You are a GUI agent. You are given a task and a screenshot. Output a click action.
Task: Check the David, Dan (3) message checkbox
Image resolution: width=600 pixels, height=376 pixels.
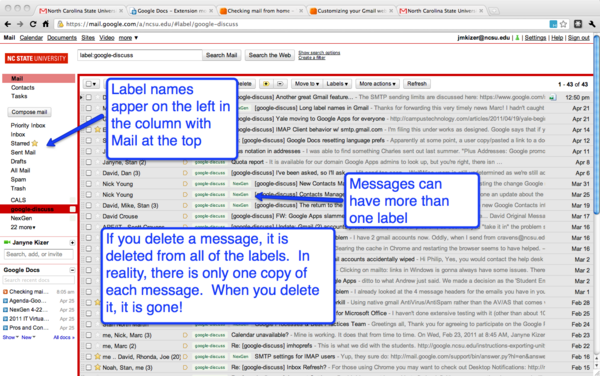click(88, 173)
